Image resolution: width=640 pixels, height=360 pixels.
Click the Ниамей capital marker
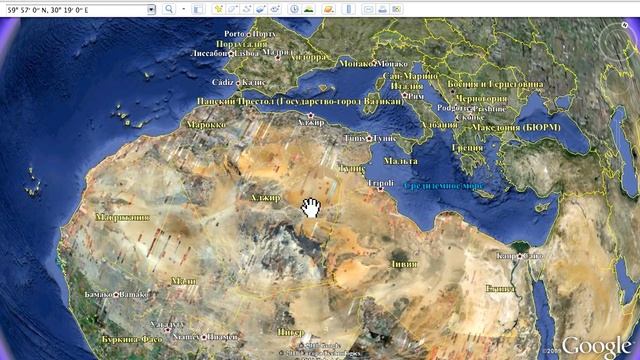click(x=204, y=338)
